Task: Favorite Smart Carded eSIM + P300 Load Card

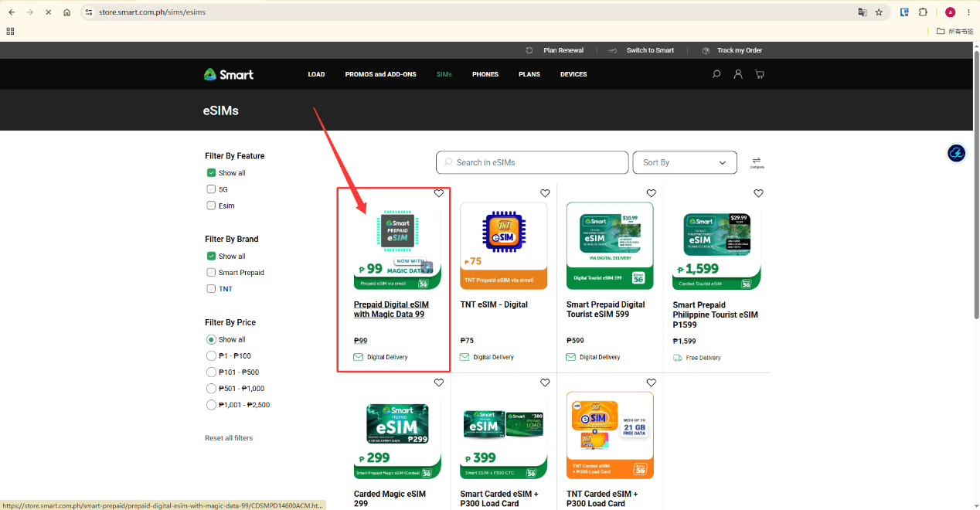Action: point(545,382)
